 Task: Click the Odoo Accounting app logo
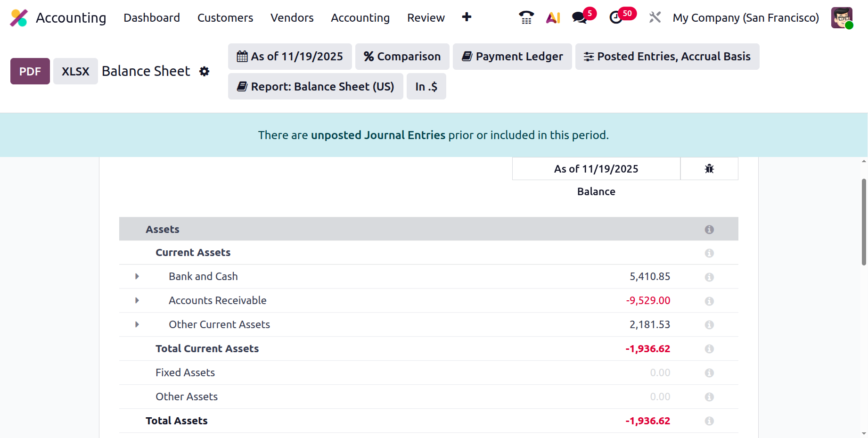[19, 18]
